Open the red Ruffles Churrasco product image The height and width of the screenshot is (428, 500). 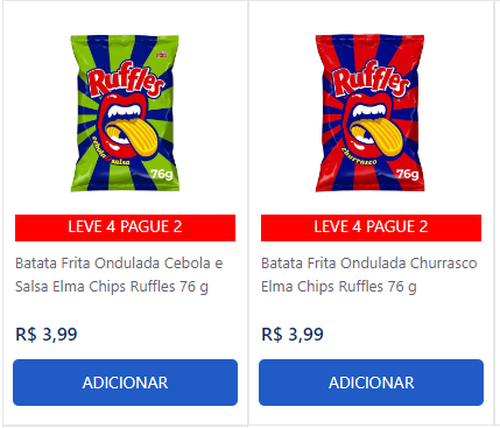point(370,113)
